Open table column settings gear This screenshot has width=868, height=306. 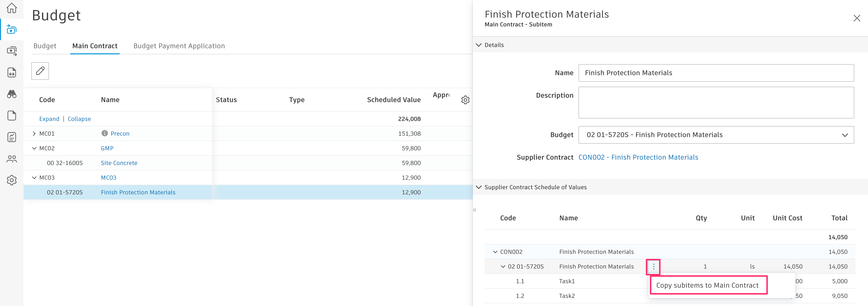coord(465,100)
